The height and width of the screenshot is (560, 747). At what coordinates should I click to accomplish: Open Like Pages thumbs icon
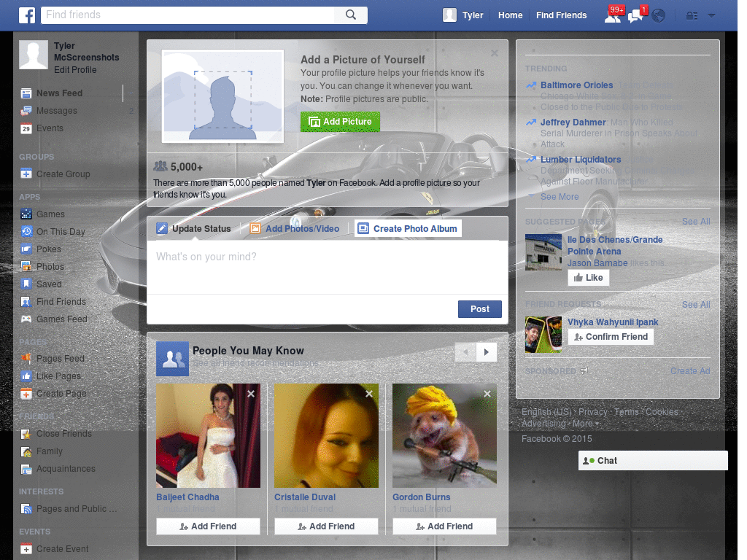coord(26,376)
